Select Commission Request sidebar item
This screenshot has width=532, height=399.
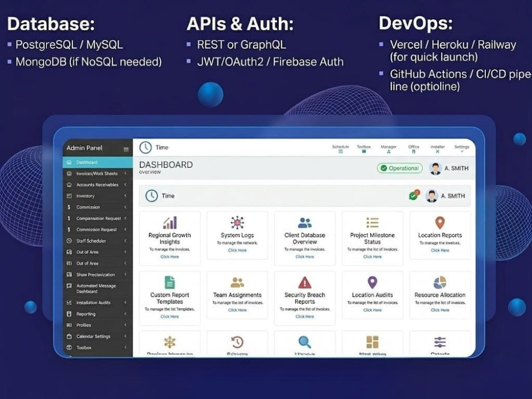(98, 229)
